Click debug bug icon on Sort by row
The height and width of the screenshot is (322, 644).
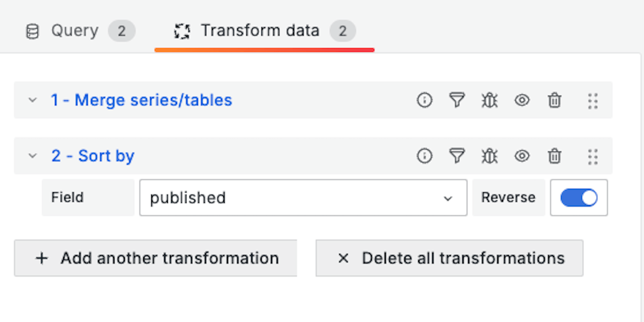tap(489, 156)
